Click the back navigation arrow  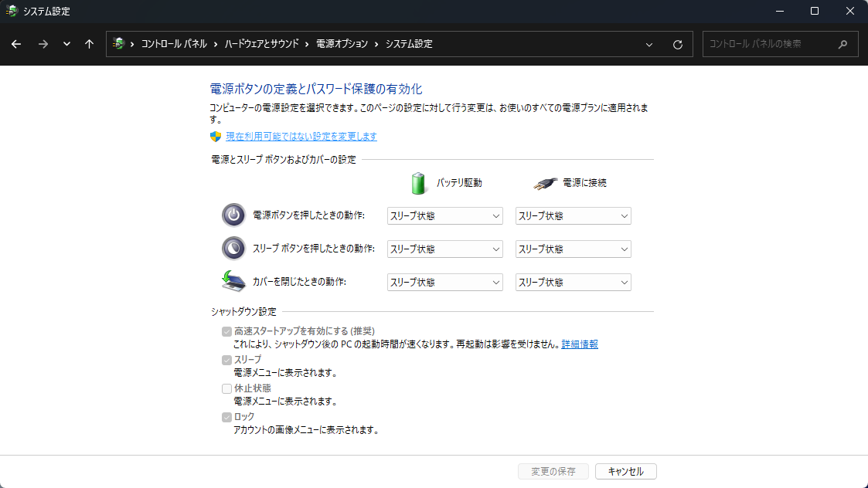pyautogui.click(x=16, y=44)
